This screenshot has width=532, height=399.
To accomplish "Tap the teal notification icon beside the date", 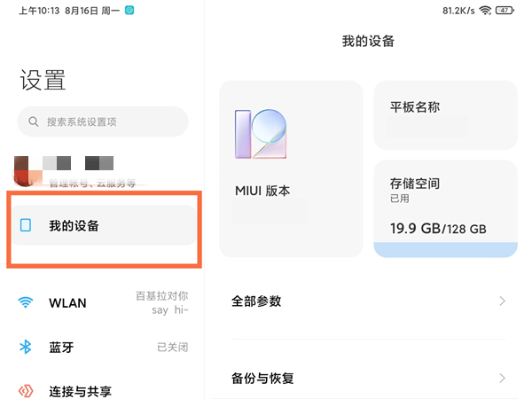I will 130,10.
